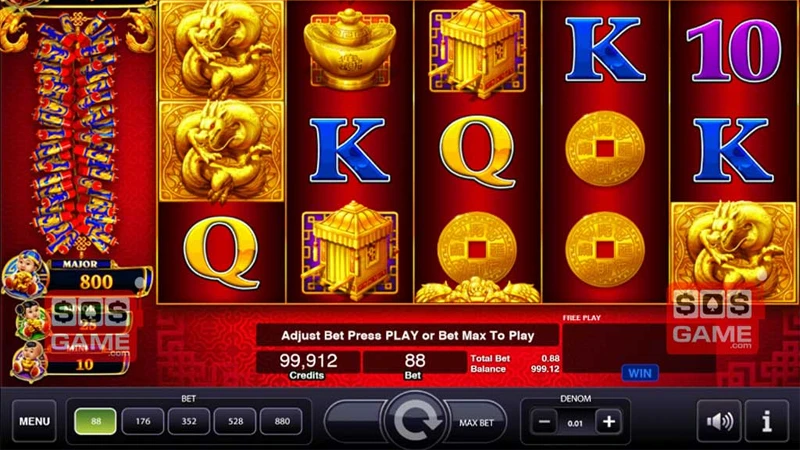This screenshot has height=450, width=800.
Task: Select the 88 bet option
Action: (x=95, y=421)
